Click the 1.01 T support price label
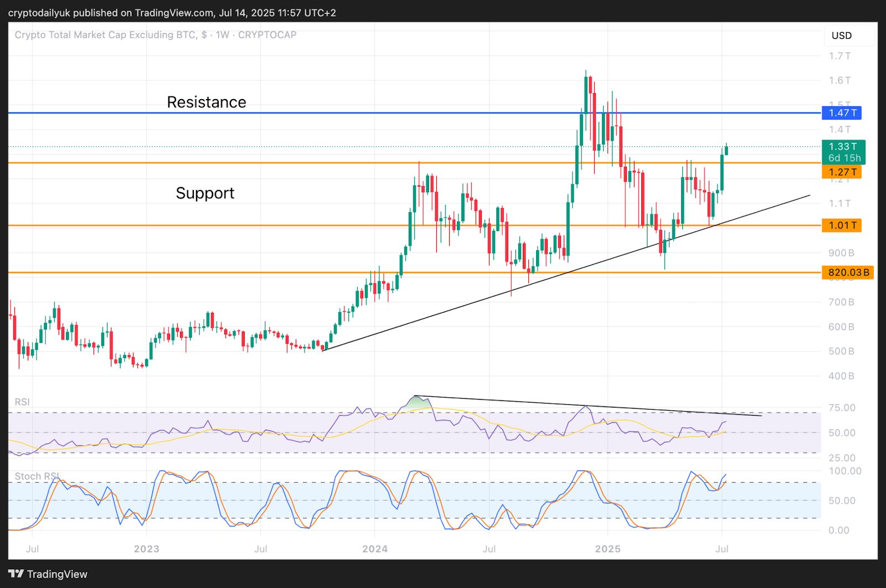 click(x=842, y=225)
